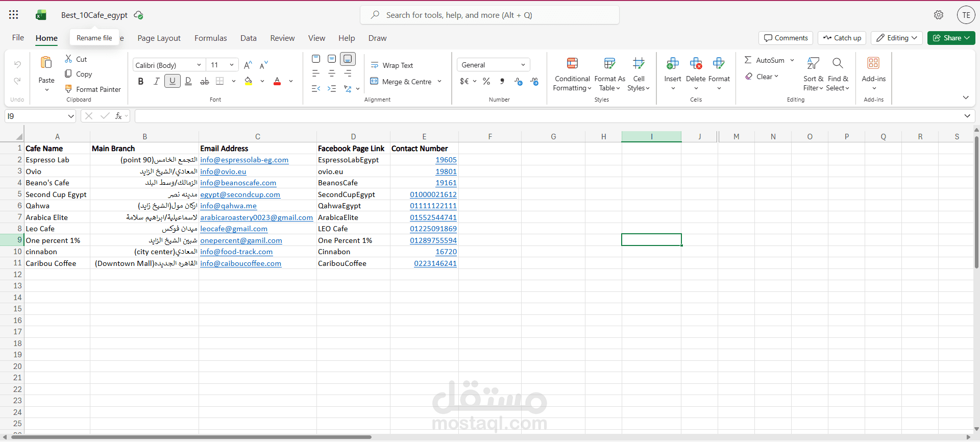Image resolution: width=980 pixels, height=442 pixels.
Task: Toggle center horizontal alignment
Action: point(332,73)
